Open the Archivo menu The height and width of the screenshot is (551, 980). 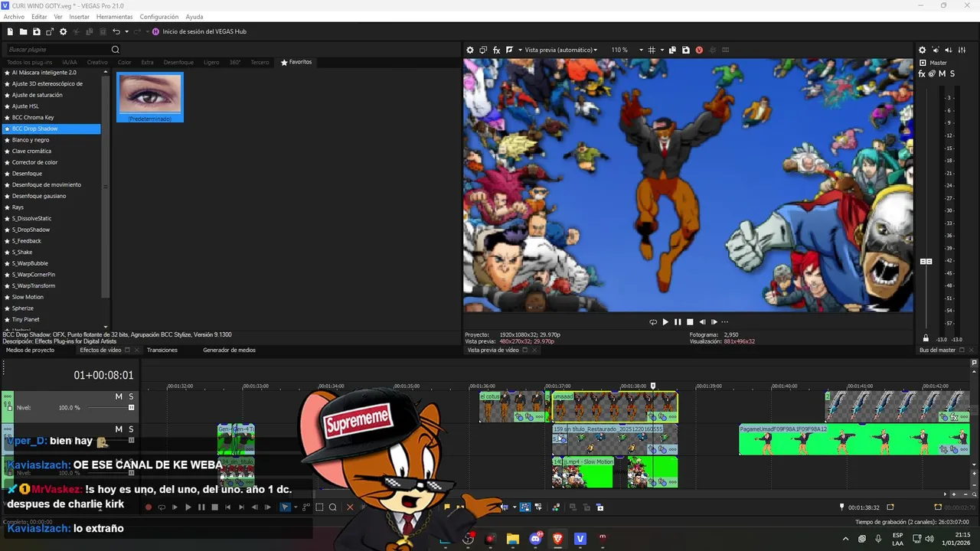(14, 16)
